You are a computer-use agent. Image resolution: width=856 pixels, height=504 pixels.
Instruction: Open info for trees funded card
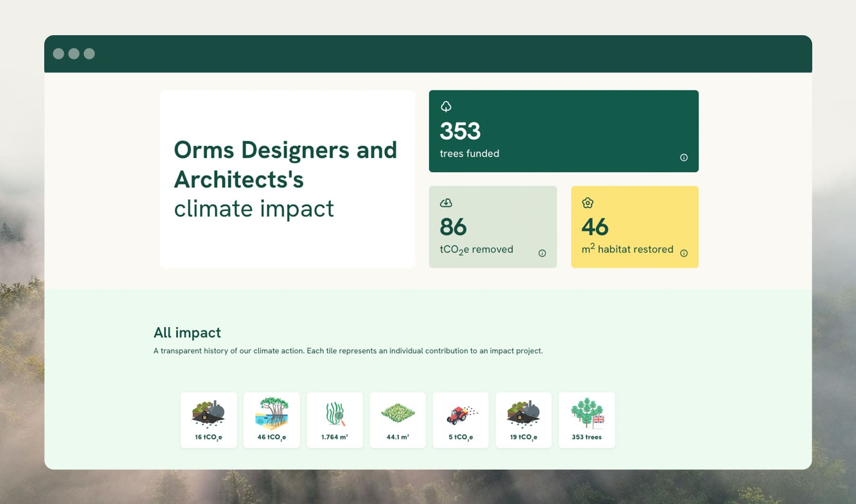[x=684, y=157]
